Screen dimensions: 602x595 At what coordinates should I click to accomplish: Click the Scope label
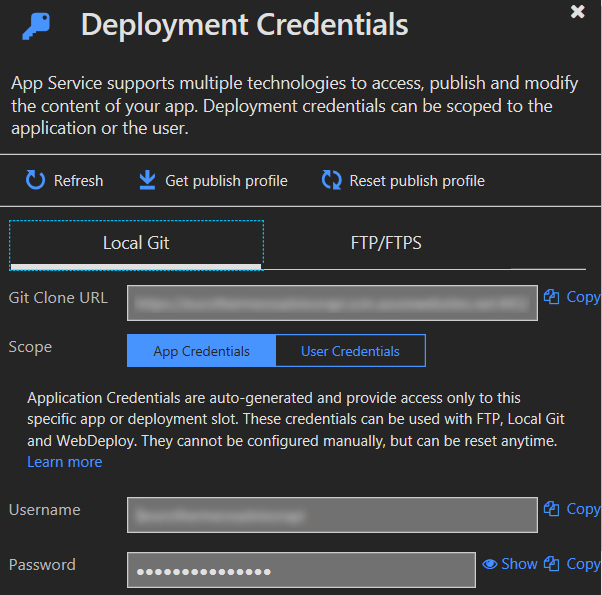click(x=30, y=347)
